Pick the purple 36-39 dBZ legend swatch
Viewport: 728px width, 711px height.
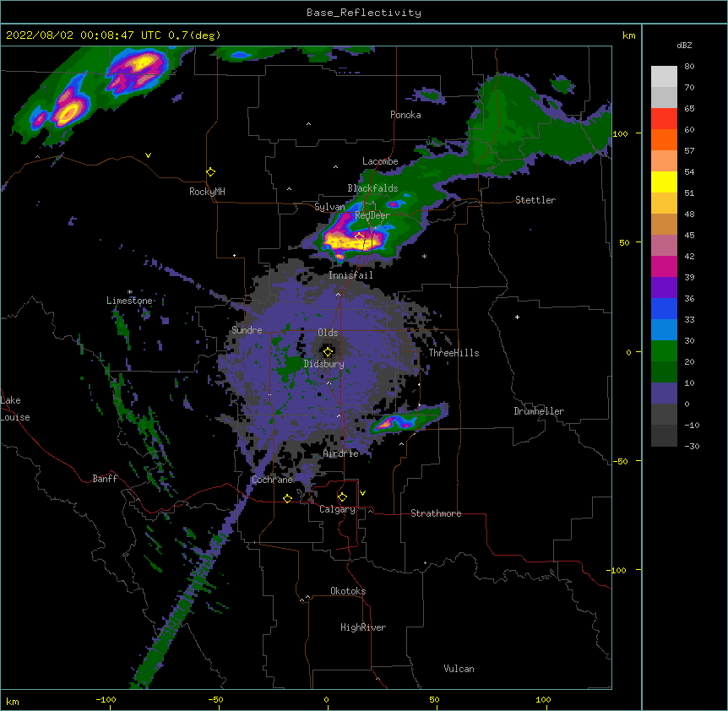[x=664, y=288]
